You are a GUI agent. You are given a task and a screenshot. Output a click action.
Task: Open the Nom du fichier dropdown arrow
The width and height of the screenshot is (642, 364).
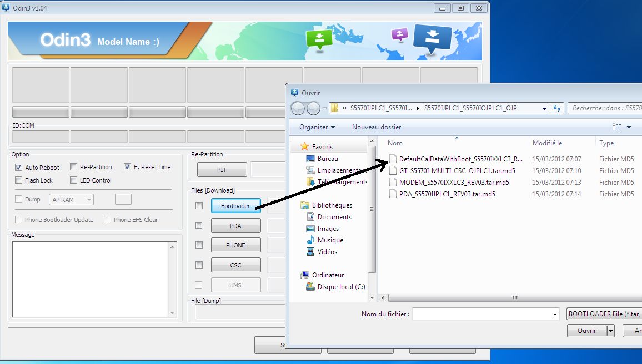(x=555, y=314)
